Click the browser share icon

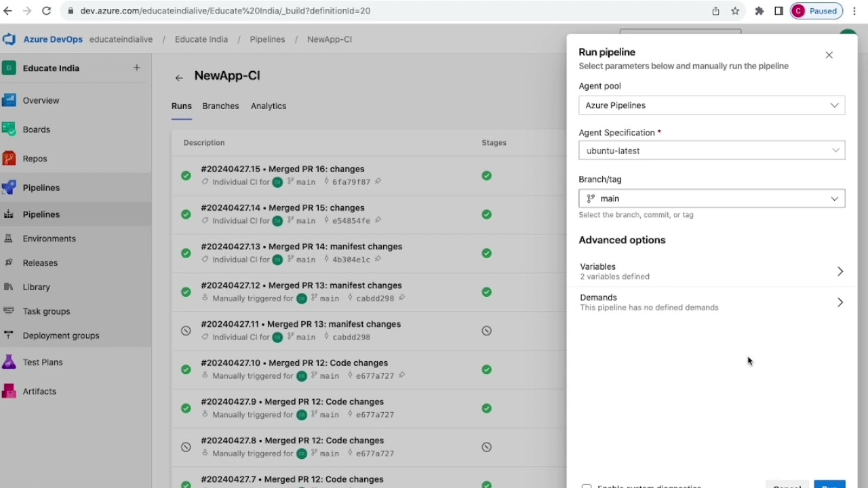point(716,11)
